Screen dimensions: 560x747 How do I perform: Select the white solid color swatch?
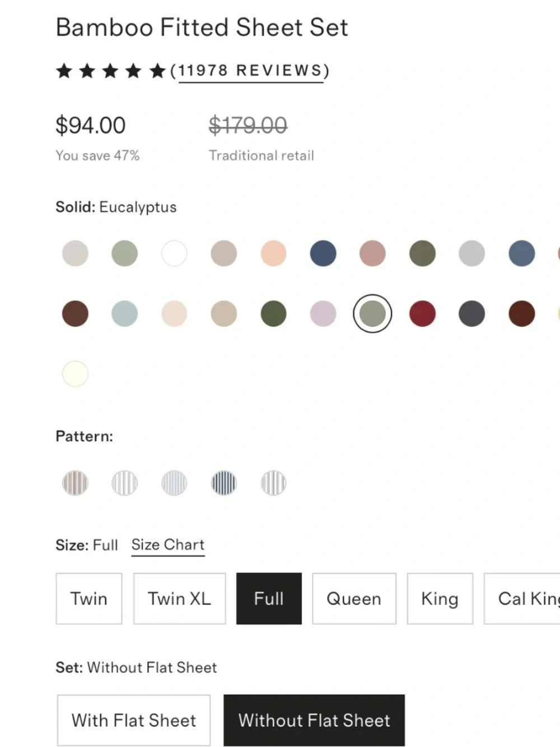[x=174, y=253]
